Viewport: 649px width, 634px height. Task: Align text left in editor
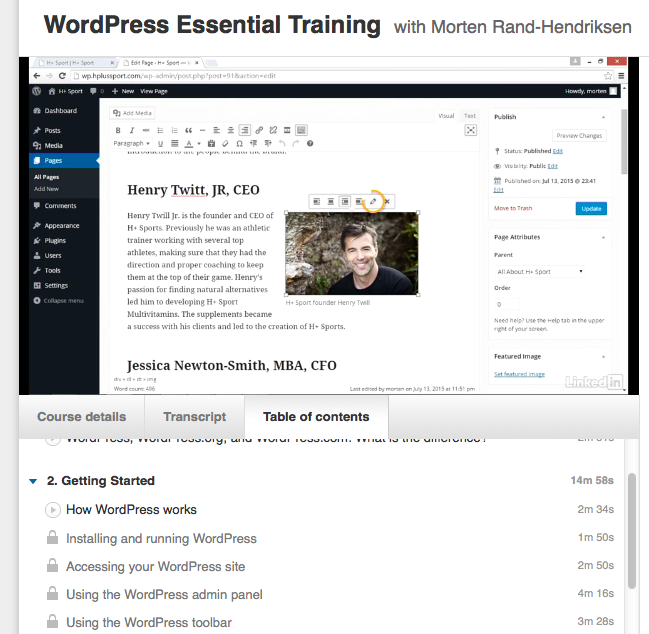pyautogui.click(x=216, y=130)
